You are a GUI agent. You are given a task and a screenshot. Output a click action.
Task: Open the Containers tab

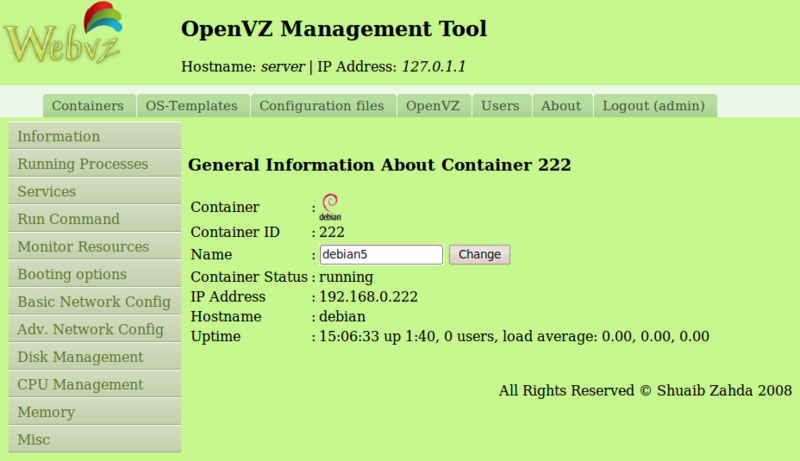click(89, 106)
